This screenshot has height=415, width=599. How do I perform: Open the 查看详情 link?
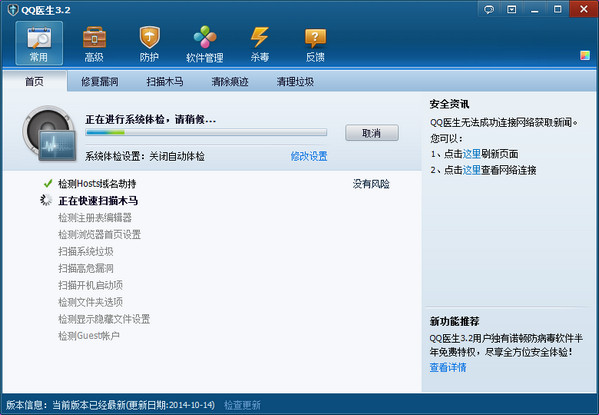(448, 368)
